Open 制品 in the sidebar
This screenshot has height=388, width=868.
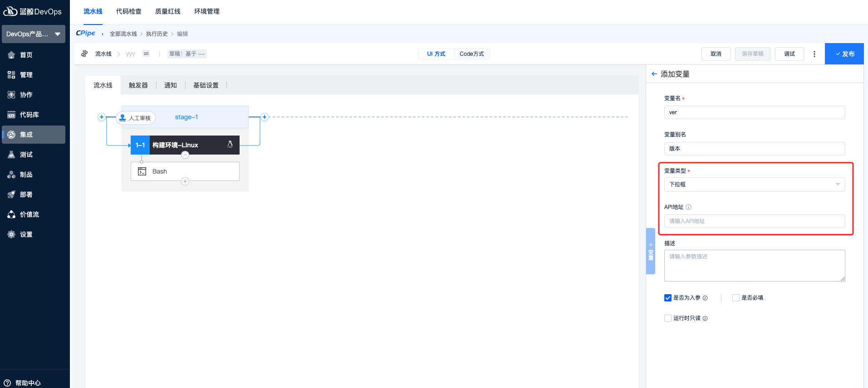tap(34, 175)
